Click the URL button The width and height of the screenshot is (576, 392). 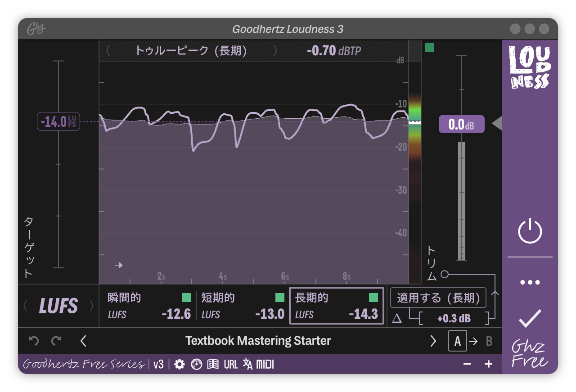pos(231,364)
